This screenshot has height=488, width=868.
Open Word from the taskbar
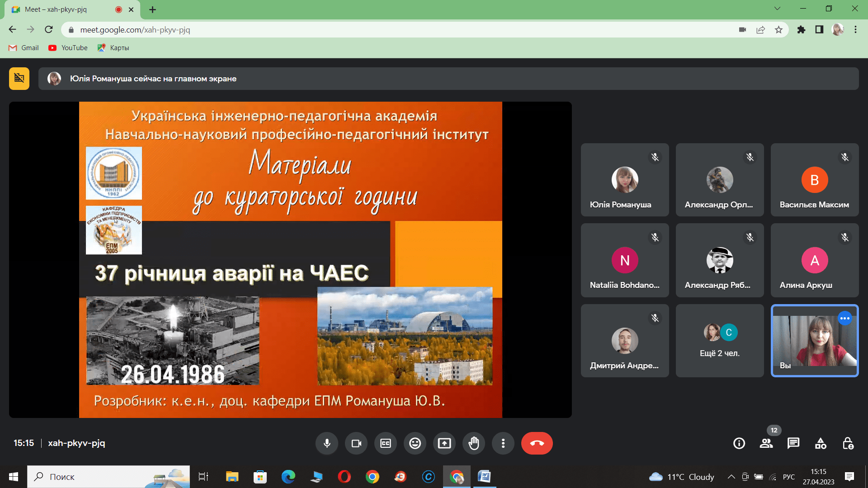[x=484, y=477]
